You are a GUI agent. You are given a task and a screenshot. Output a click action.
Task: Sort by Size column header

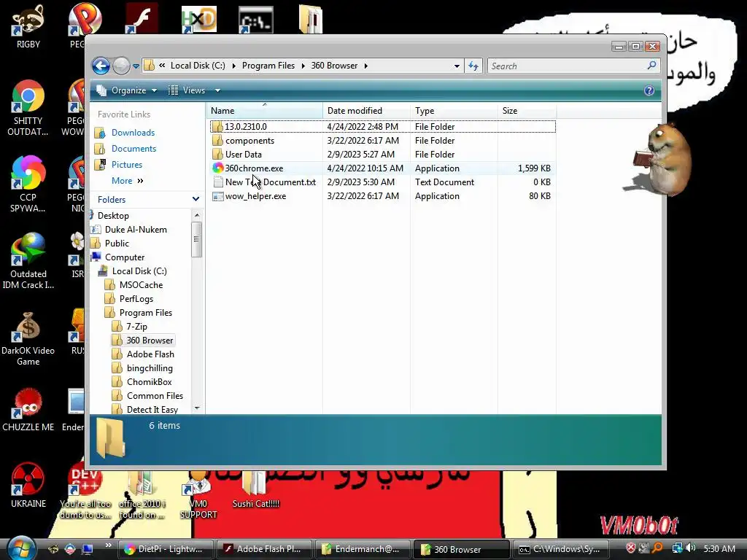[527, 111]
